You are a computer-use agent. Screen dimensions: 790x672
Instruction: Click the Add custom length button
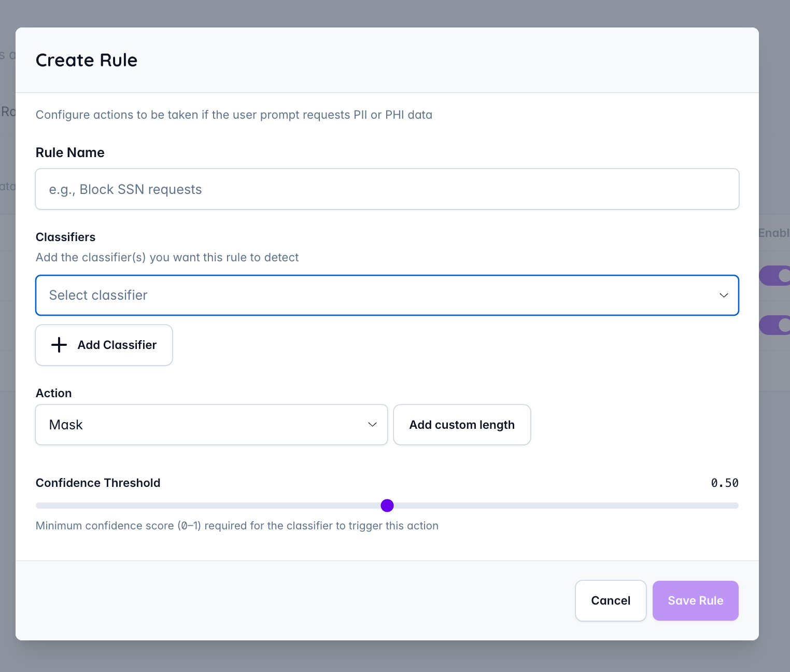[x=461, y=424]
